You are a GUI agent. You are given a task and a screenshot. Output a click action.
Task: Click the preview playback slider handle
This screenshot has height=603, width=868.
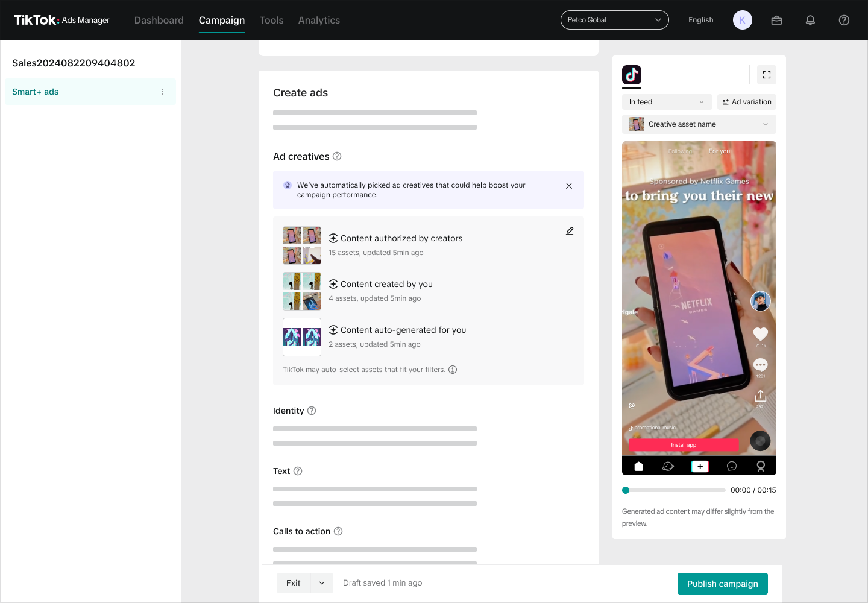pyautogui.click(x=626, y=490)
